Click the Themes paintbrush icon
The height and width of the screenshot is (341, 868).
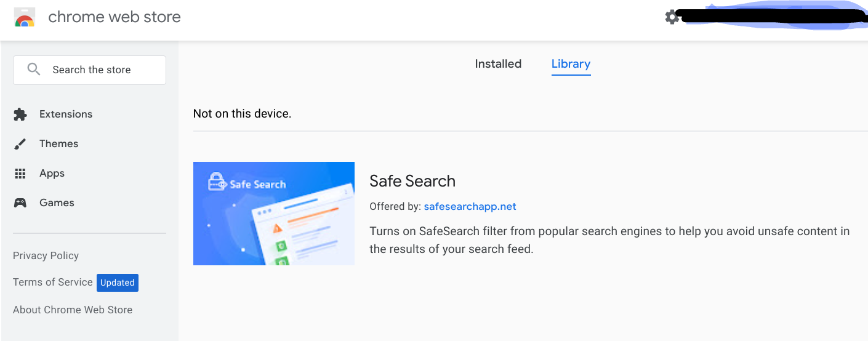tap(20, 144)
